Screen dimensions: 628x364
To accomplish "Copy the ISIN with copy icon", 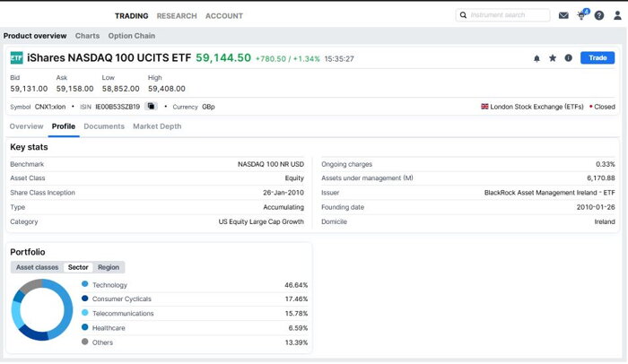I will 151,106.
